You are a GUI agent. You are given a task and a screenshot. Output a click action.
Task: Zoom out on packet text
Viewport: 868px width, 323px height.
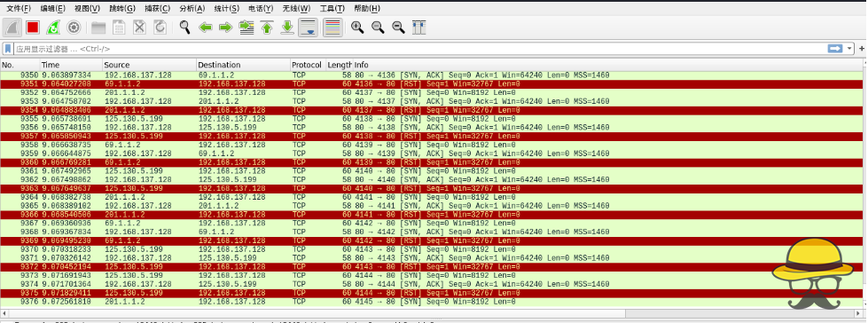378,28
